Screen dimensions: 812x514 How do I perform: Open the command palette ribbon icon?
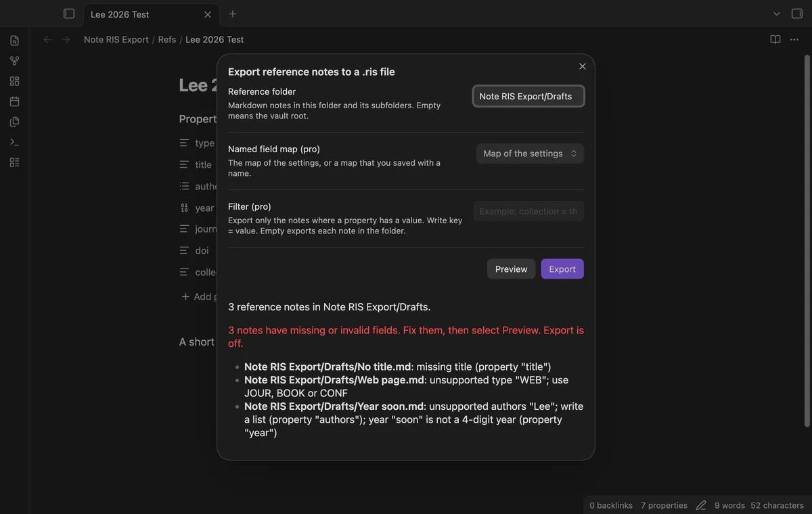click(14, 142)
